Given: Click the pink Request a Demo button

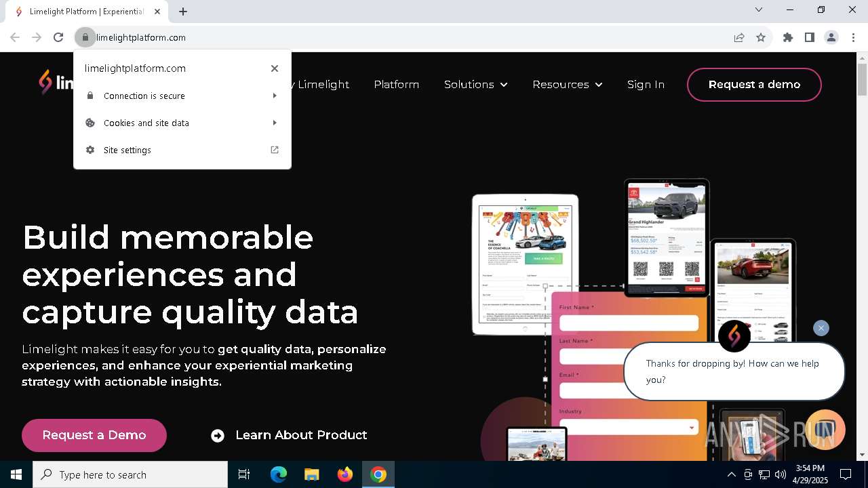Looking at the screenshot, I should 94,435.
